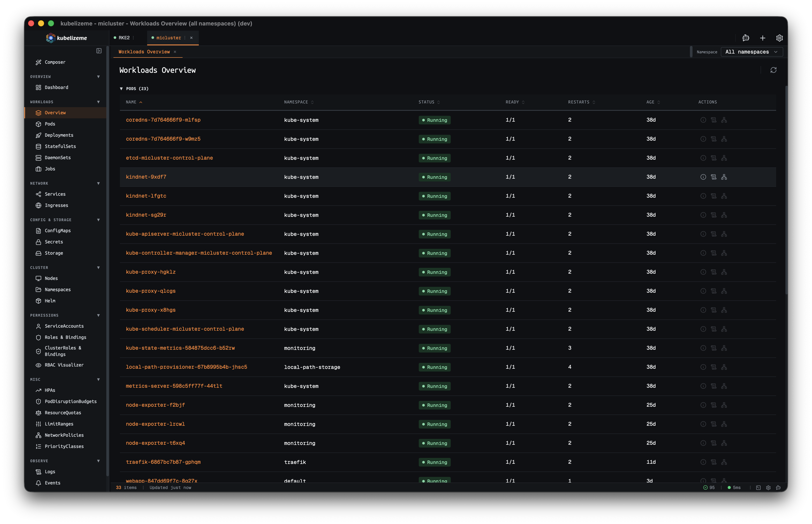Screen dimensions: 812x524
Task: Collapse the OVERVIEW sidebar section
Action: tap(99, 76)
